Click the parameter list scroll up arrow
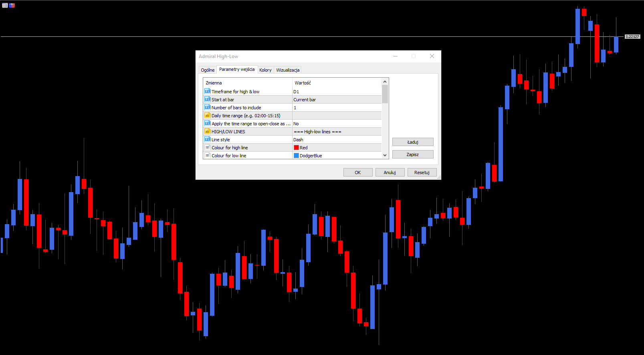 tap(385, 82)
